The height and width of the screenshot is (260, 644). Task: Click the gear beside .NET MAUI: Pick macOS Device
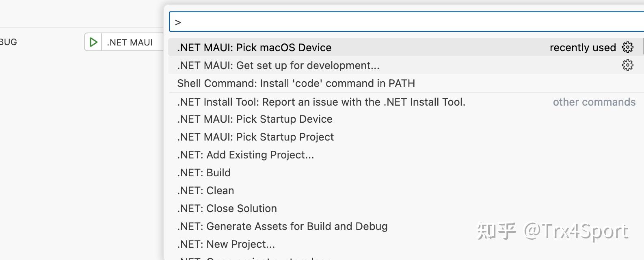[x=628, y=47]
